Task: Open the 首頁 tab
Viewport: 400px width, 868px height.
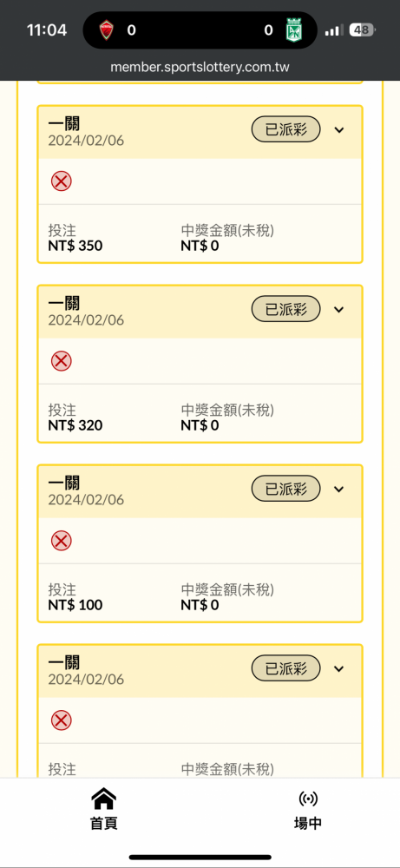Action: click(103, 810)
